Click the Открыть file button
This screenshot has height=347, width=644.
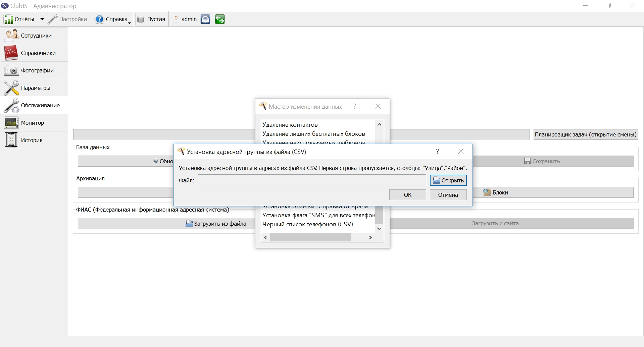click(x=448, y=180)
